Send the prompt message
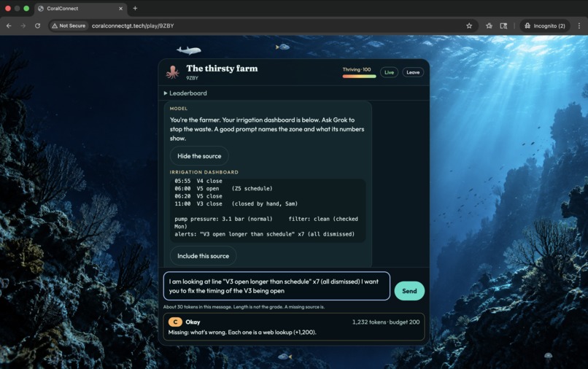Viewport: 588px width, 369px height. tap(409, 291)
